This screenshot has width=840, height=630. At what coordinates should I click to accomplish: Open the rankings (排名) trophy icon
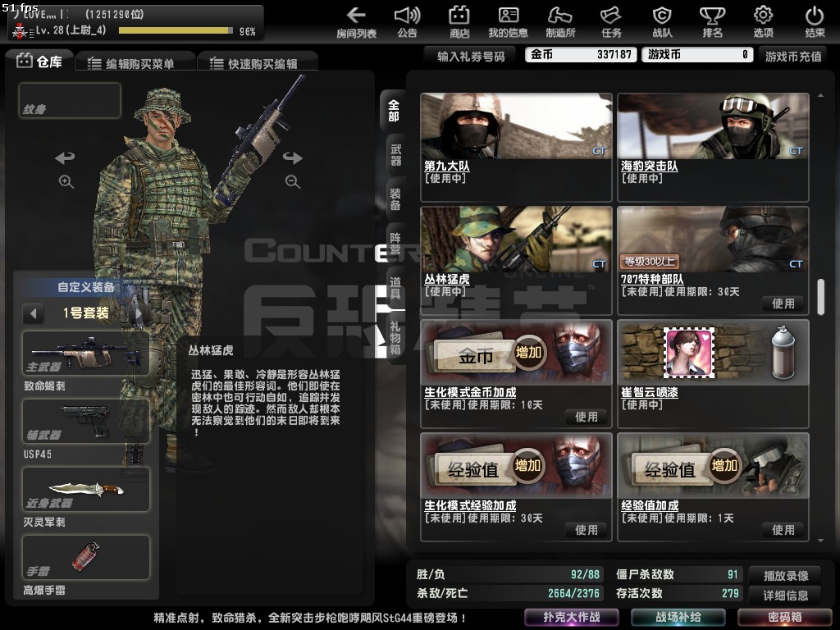click(x=713, y=22)
